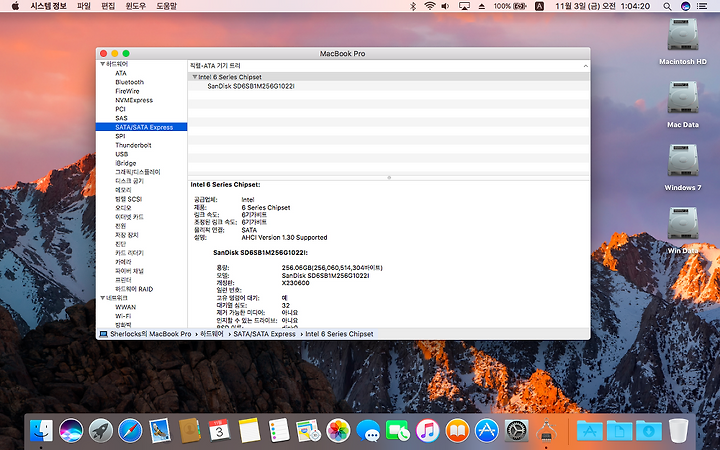Select WWAN under network section
The width and height of the screenshot is (720, 450).
125,307
